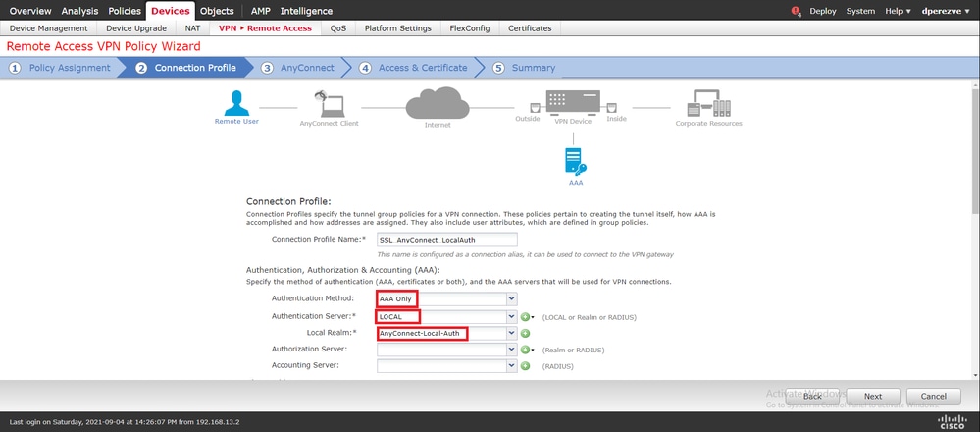Open Platform Settings subtab
The height and width of the screenshot is (432, 980).
click(x=398, y=28)
